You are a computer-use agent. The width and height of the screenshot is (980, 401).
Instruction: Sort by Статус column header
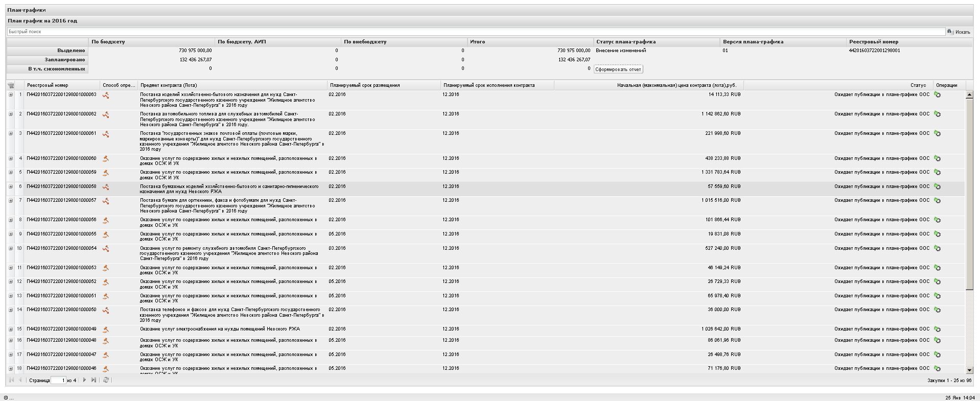838,85
